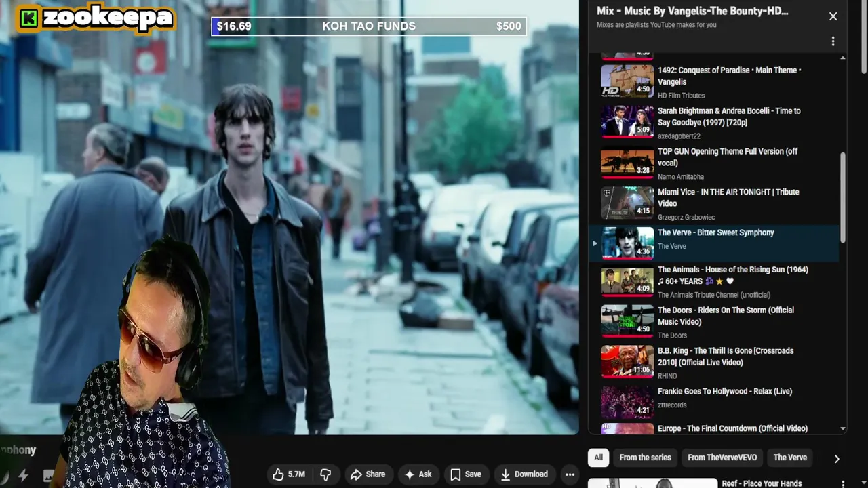The height and width of the screenshot is (488, 868).
Task: Dislike the video with thumbs down
Action: [x=325, y=474]
